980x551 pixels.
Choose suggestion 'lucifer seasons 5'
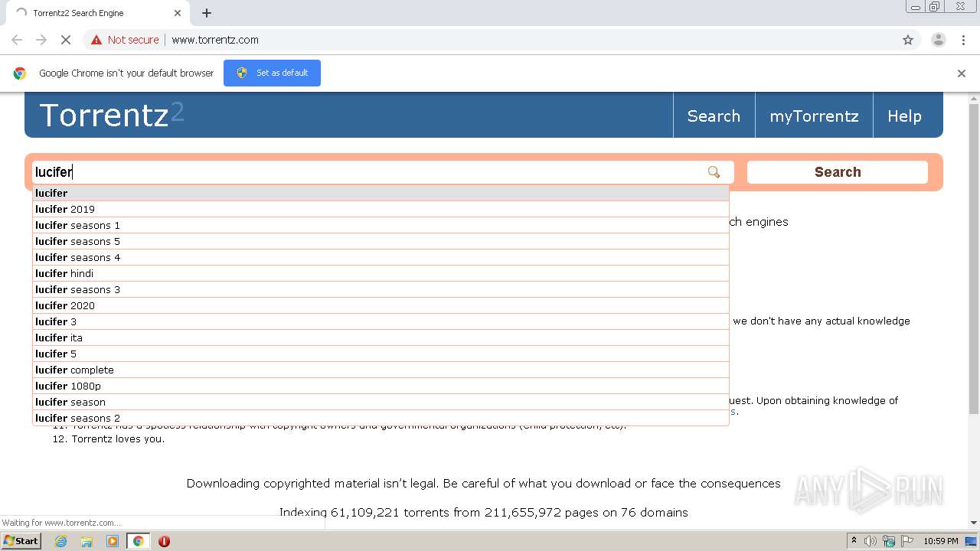click(381, 241)
